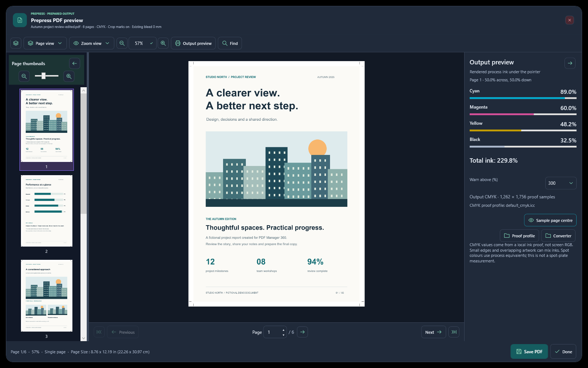This screenshot has width=588, height=368.
Task: Click the Total ink: 229.8% text
Action: point(494,160)
